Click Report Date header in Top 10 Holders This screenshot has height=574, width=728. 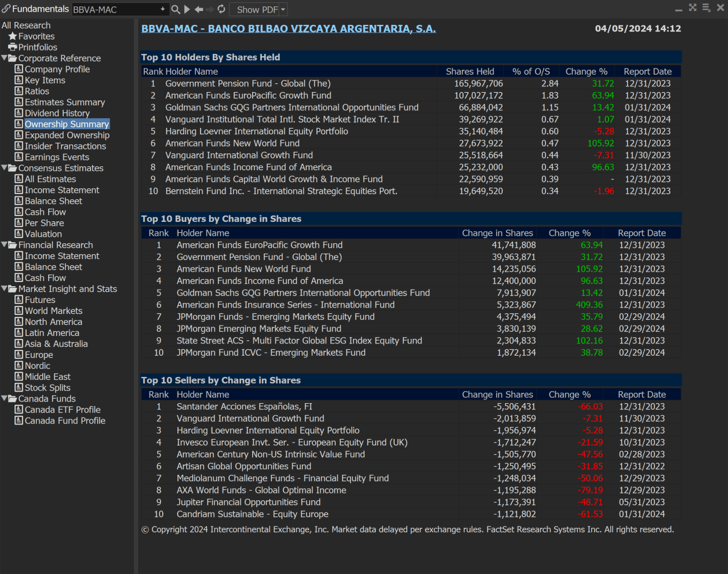647,72
